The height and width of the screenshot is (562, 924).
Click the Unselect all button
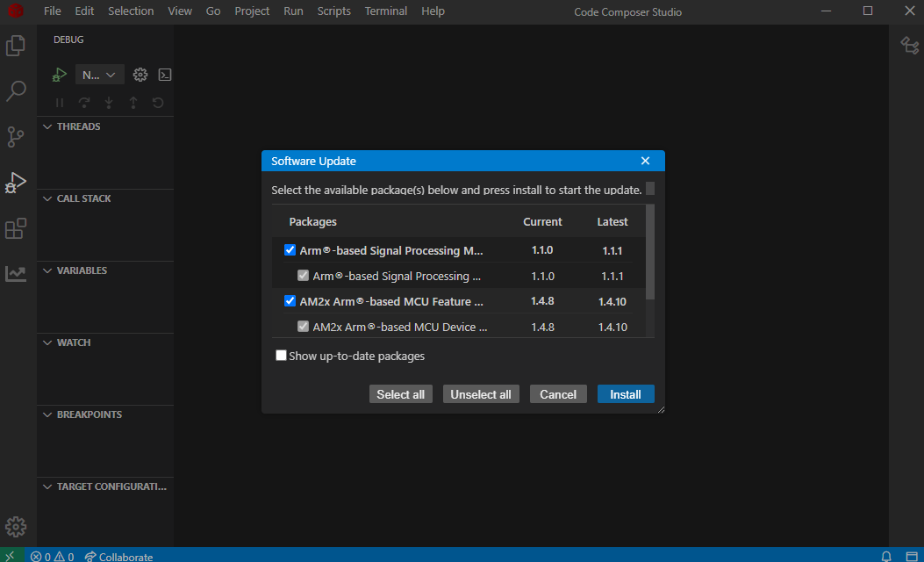click(x=481, y=394)
